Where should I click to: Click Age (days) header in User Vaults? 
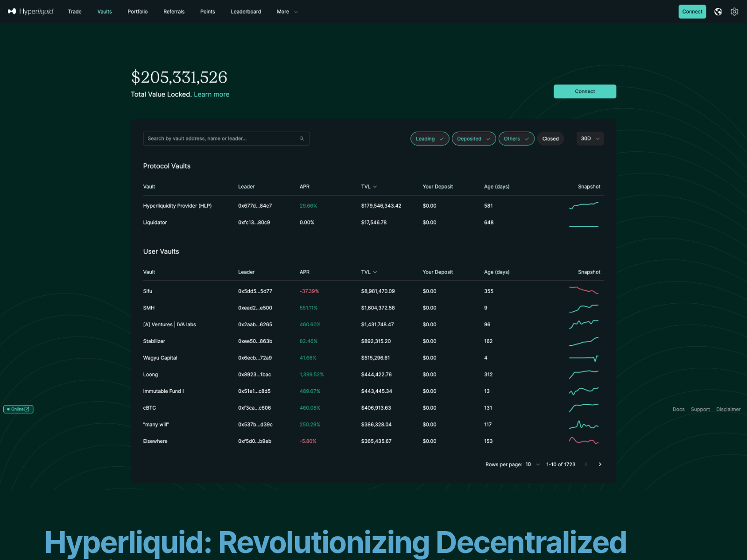(x=497, y=272)
